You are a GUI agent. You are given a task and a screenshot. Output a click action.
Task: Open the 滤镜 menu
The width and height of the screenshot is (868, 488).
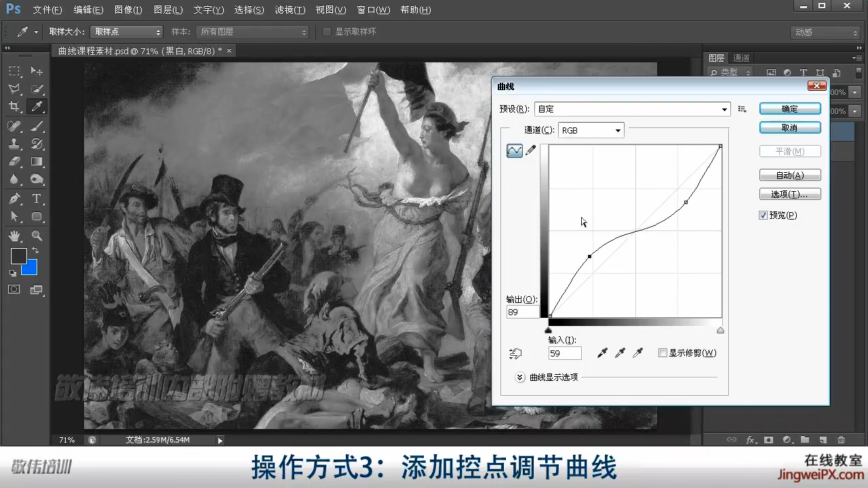pos(290,10)
